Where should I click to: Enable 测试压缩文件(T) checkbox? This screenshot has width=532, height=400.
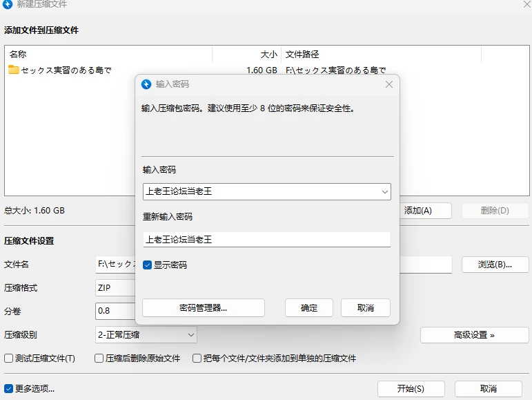coord(8,359)
